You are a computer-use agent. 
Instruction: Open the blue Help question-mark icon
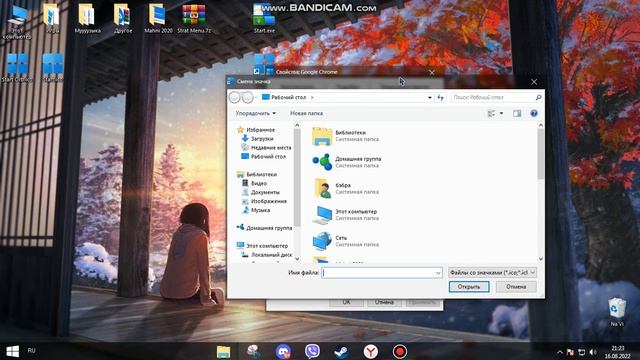click(x=534, y=113)
